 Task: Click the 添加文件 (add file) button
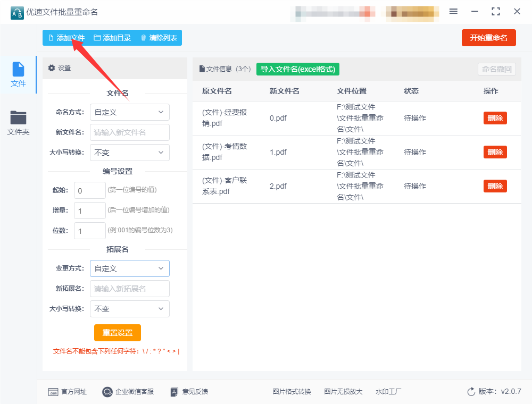(66, 38)
